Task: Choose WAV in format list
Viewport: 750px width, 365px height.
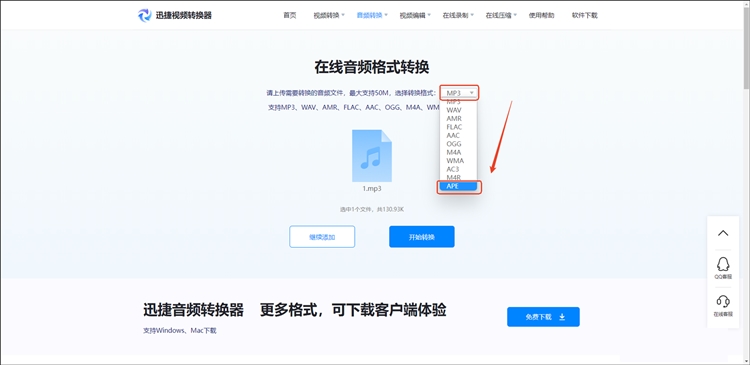Action: [454, 110]
